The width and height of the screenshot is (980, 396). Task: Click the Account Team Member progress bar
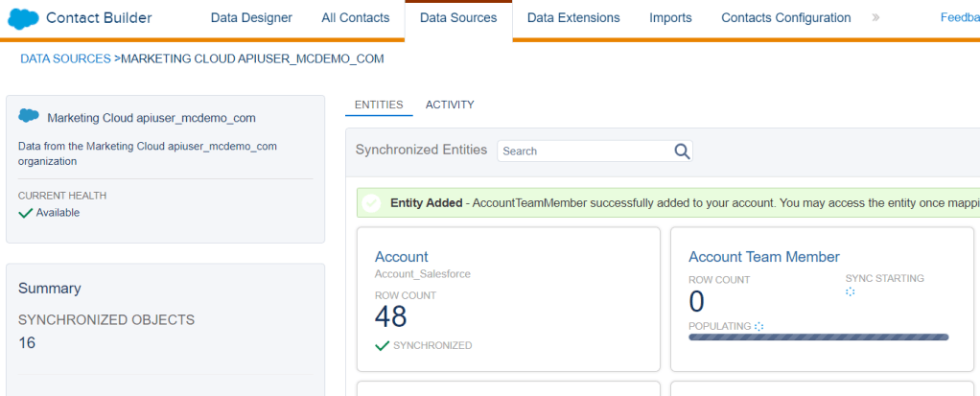[x=818, y=338]
